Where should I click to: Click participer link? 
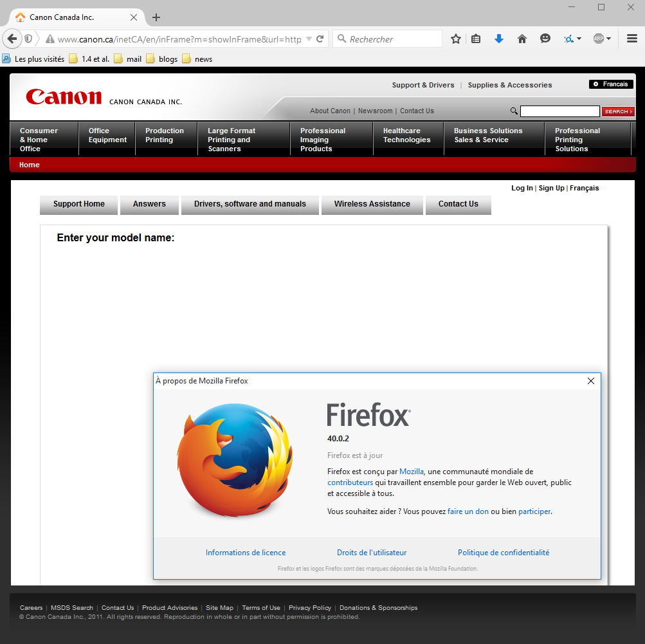pyautogui.click(x=534, y=511)
